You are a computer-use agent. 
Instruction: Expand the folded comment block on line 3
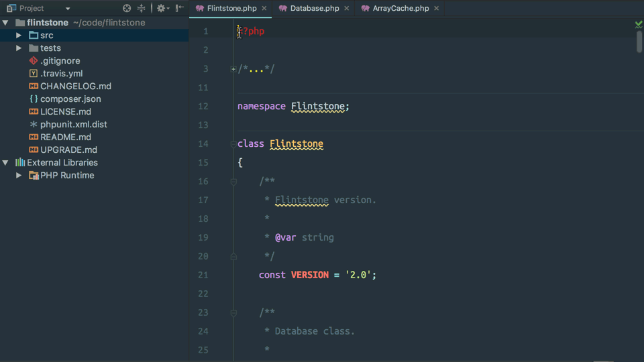pyautogui.click(x=233, y=69)
